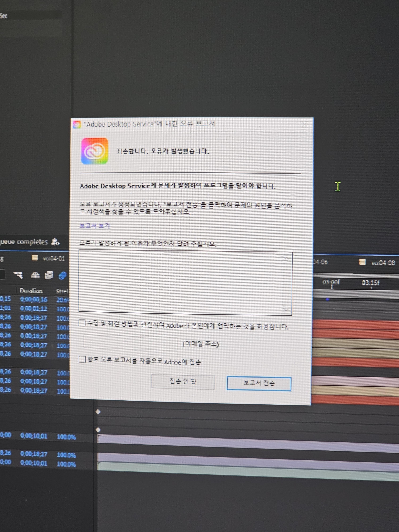Toggle the blue motion blur icon

tap(62, 275)
